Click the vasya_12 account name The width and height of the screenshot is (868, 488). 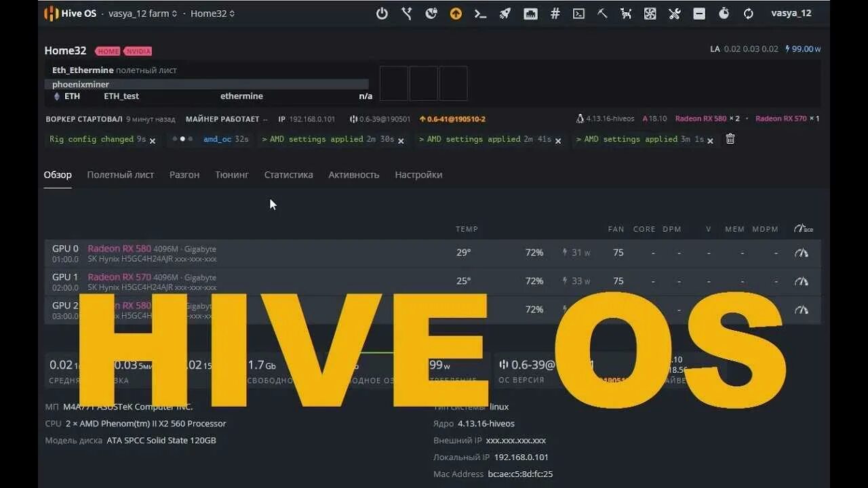pyautogui.click(x=791, y=14)
